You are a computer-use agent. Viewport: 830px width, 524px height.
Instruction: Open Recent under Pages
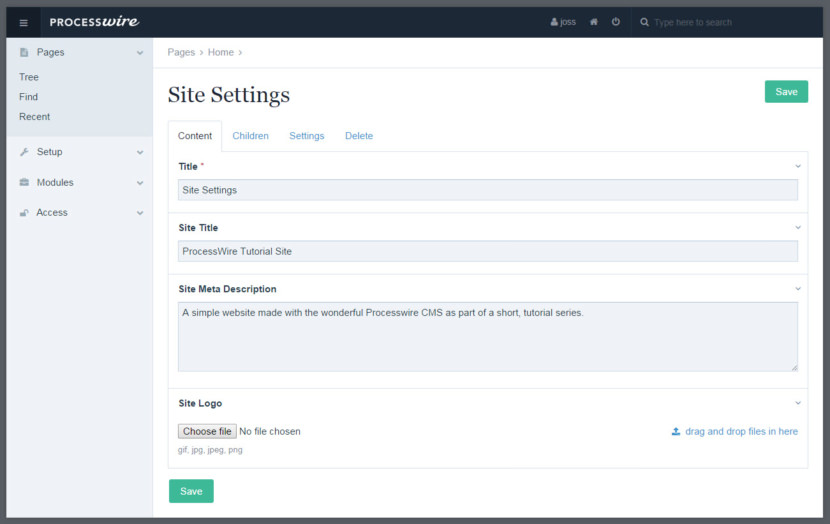pyautogui.click(x=34, y=116)
